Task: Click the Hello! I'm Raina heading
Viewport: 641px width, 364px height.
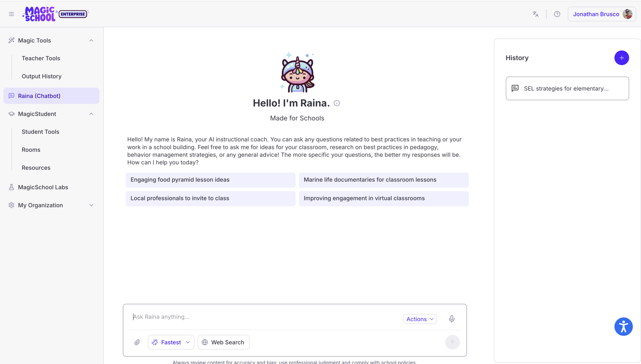Action: coord(291,103)
